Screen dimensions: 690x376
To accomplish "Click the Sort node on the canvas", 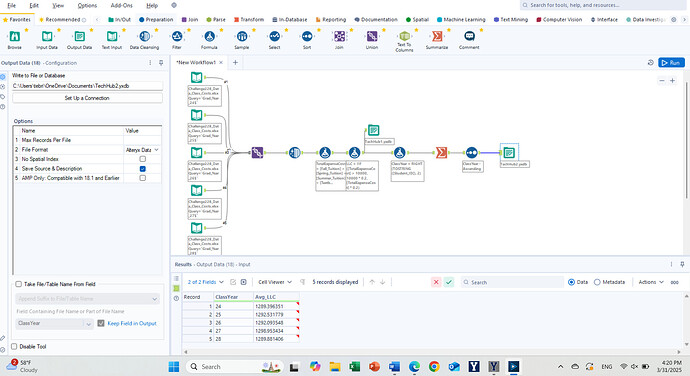I will pyautogui.click(x=471, y=152).
